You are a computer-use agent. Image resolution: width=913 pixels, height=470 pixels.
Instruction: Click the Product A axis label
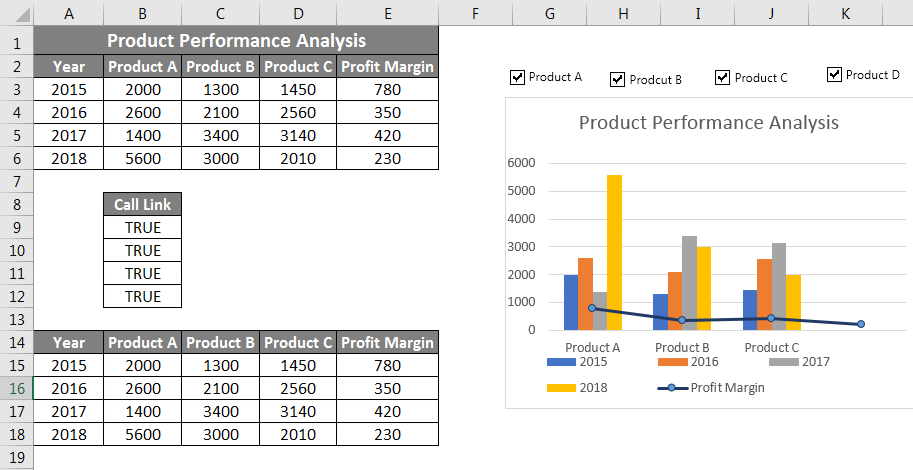[x=592, y=348]
